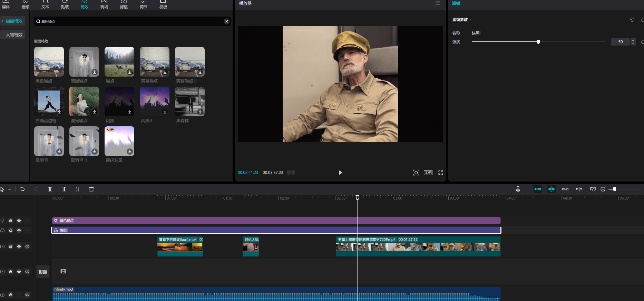This screenshot has height=301, width=644.
Task: Open fullscreen preview in the player
Action: pyautogui.click(x=441, y=173)
